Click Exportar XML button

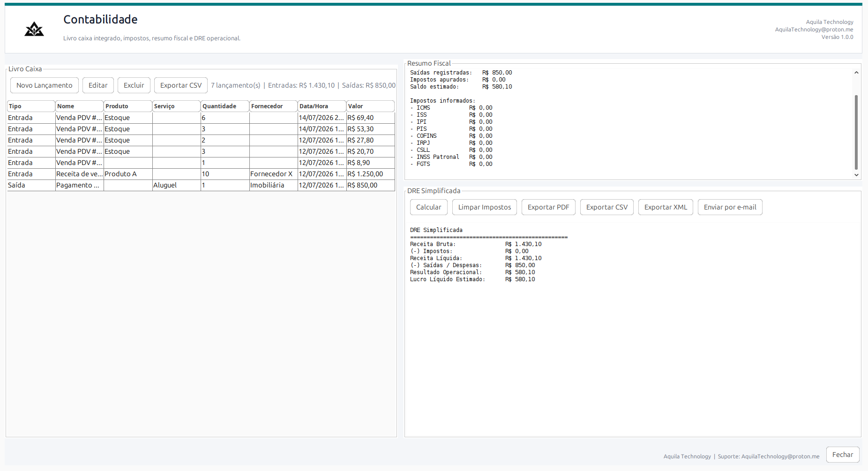666,207
